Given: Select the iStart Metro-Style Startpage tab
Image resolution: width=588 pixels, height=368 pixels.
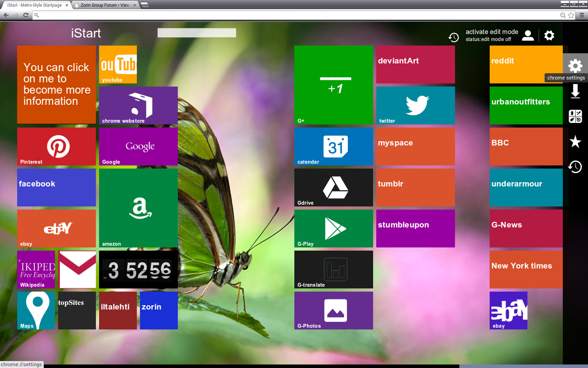Looking at the screenshot, I should coord(34,5).
